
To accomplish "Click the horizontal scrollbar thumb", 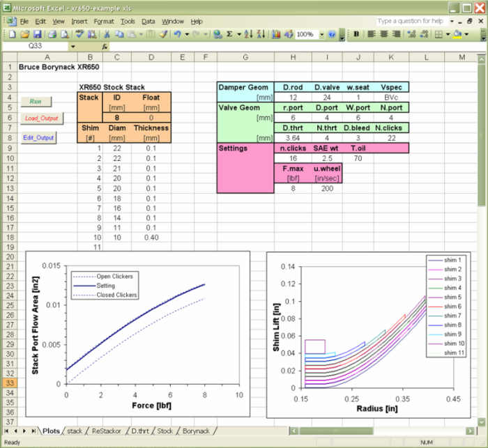I will 336,431.
